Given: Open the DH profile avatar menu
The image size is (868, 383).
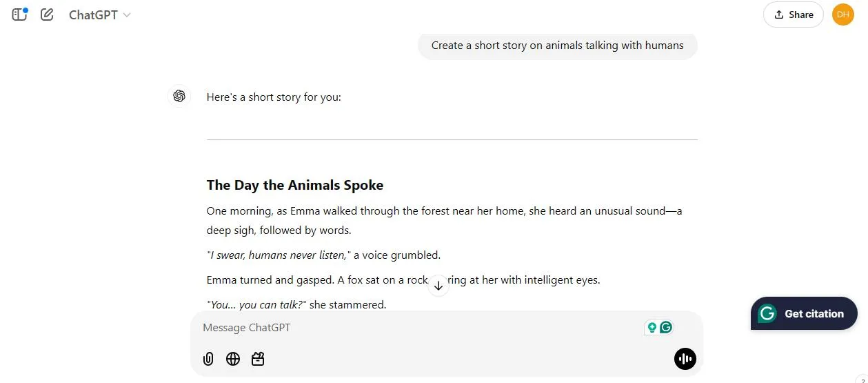Looking at the screenshot, I should click(x=842, y=14).
